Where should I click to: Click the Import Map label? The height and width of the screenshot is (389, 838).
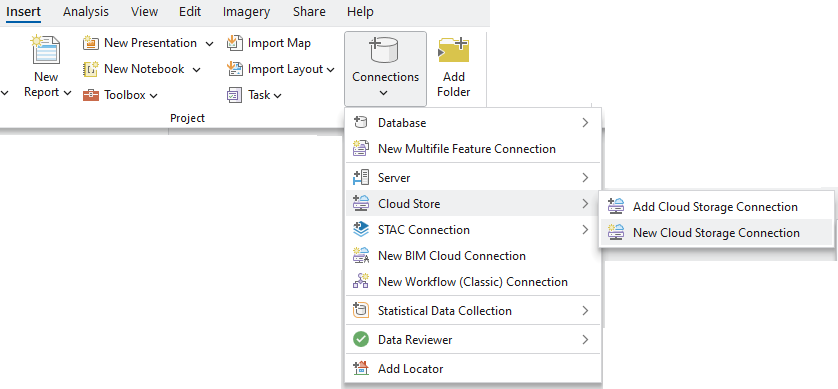[x=279, y=43]
